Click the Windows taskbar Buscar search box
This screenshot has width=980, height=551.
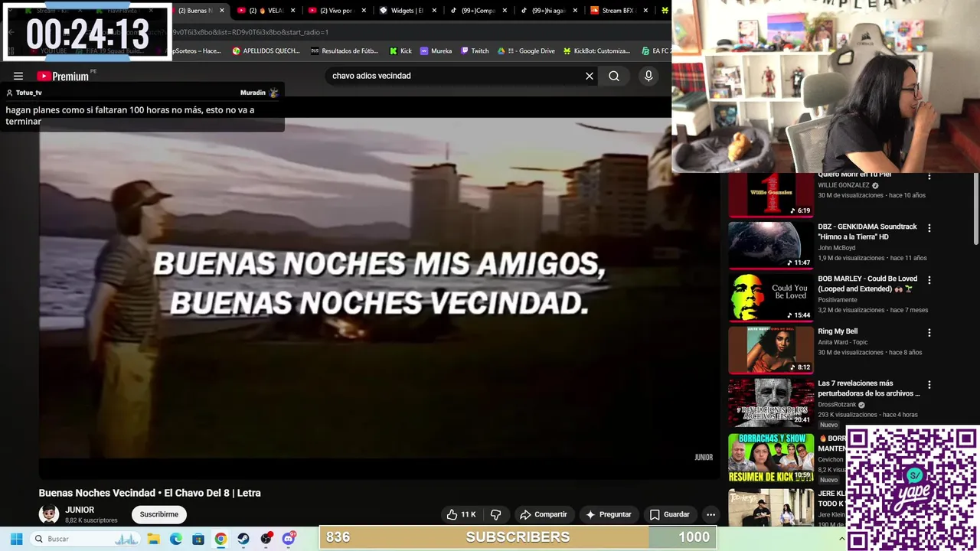[86, 539]
